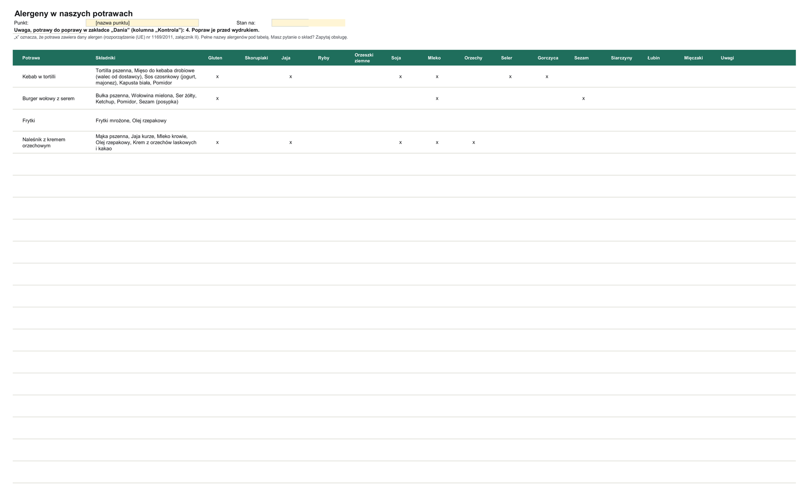Image resolution: width=812 pixels, height=504 pixels.
Task: Click the 'Soja' column header
Action: tap(396, 58)
